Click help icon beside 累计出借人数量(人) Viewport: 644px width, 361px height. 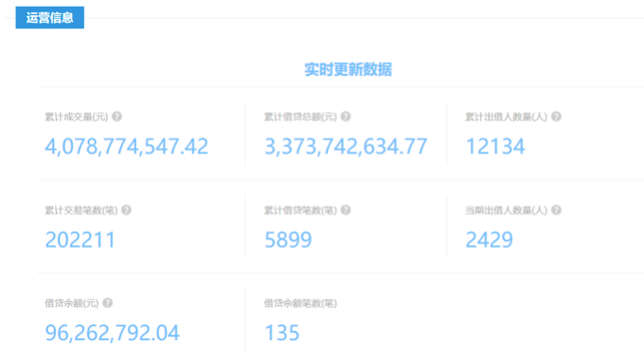(x=556, y=117)
